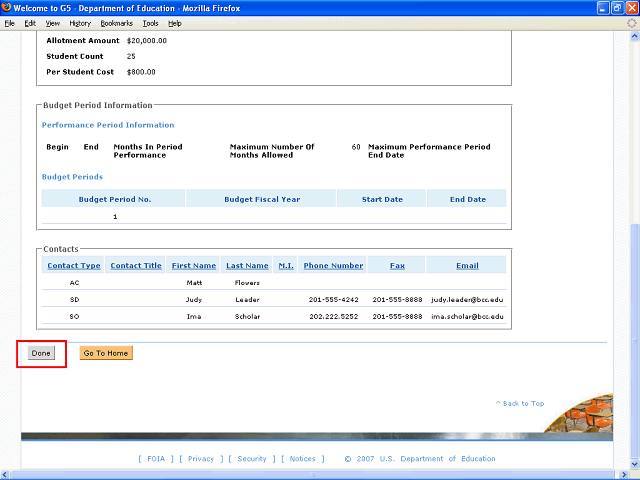Select the email judy.leader@bcc.edu
The height and width of the screenshot is (480, 640).
point(467,300)
